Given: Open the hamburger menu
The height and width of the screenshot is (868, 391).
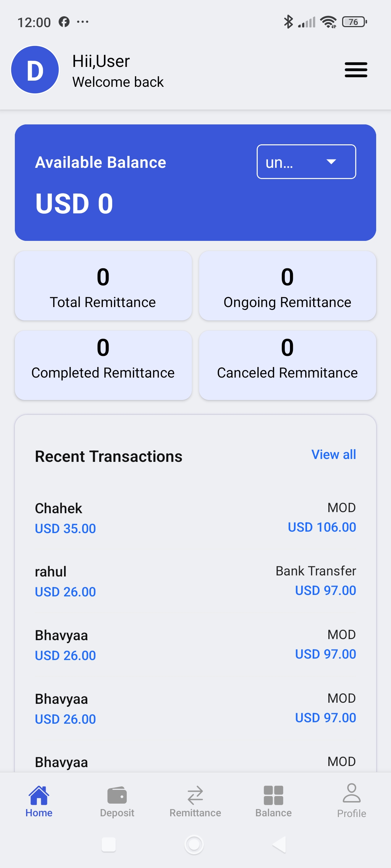Looking at the screenshot, I should (x=356, y=70).
